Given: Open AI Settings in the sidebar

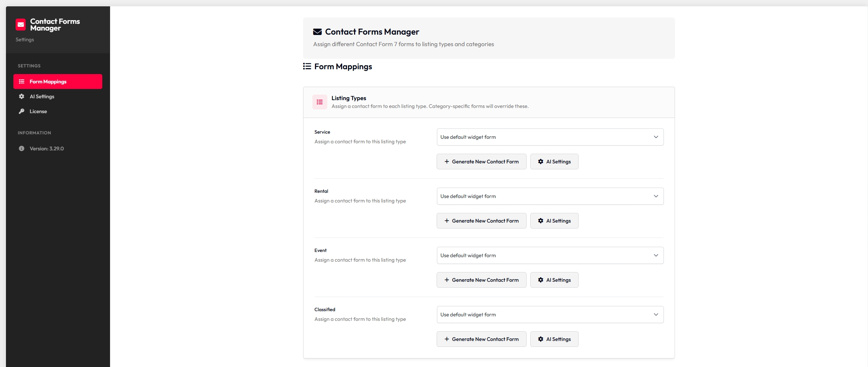Looking at the screenshot, I should click(x=42, y=96).
